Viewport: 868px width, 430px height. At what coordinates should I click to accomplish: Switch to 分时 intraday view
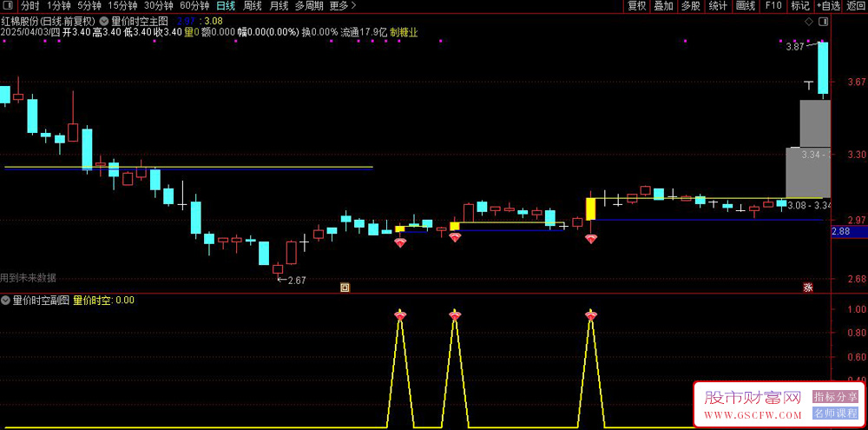click(x=30, y=6)
